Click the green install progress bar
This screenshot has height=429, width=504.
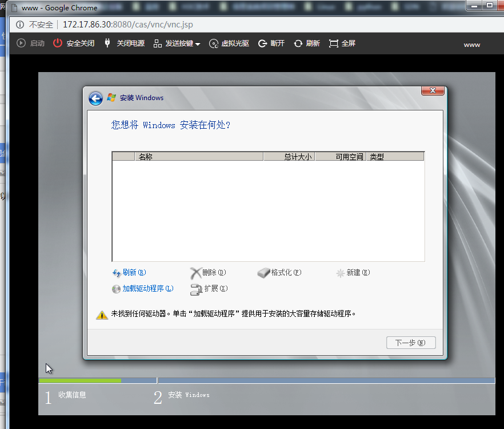click(x=81, y=381)
